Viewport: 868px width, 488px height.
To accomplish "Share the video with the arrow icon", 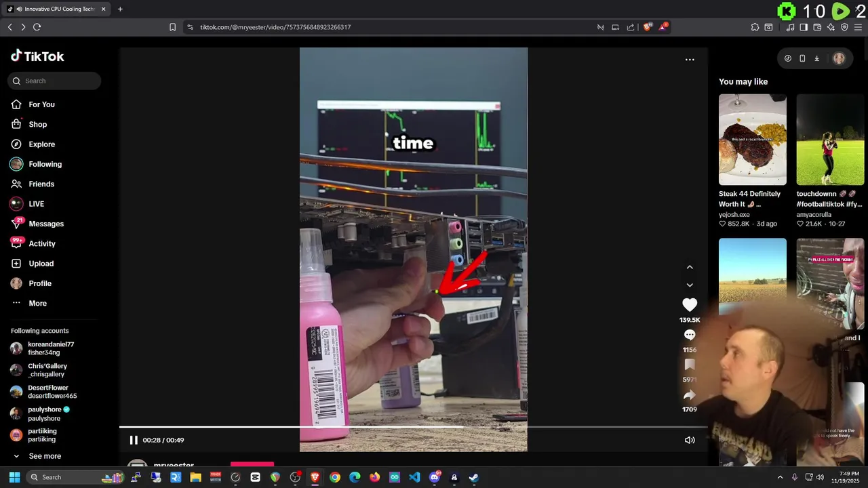I will pyautogui.click(x=690, y=394).
